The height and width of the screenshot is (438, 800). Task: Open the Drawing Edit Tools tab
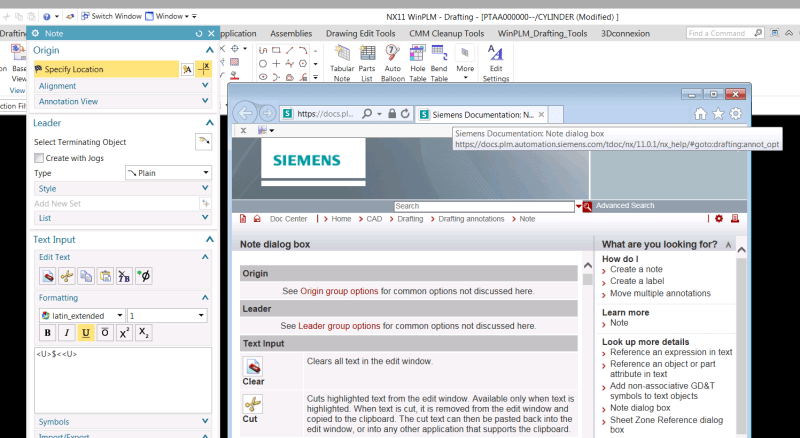click(361, 34)
